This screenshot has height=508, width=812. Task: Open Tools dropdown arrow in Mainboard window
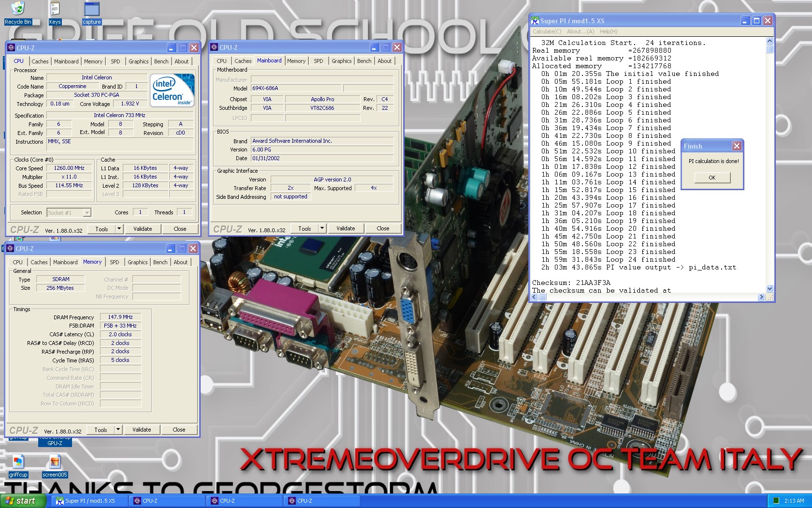tap(322, 228)
